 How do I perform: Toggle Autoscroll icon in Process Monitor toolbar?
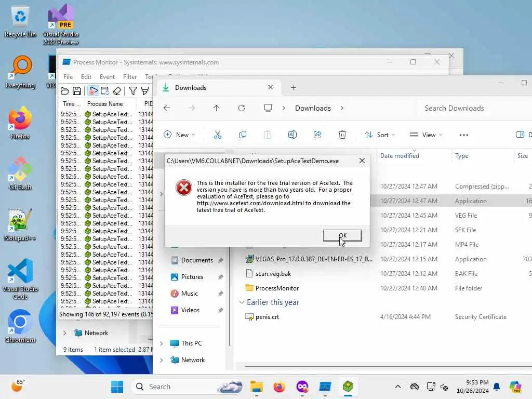[105, 91]
